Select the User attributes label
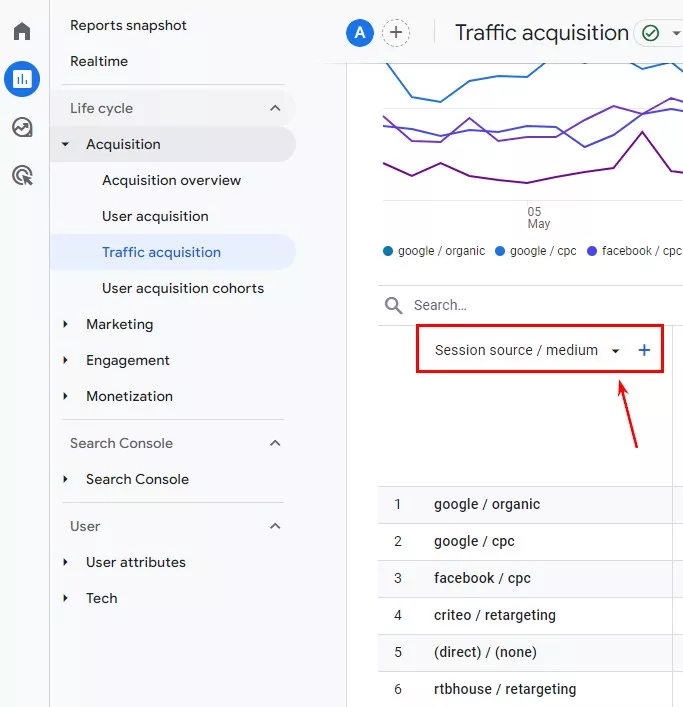The height and width of the screenshot is (707, 683). pos(136,562)
